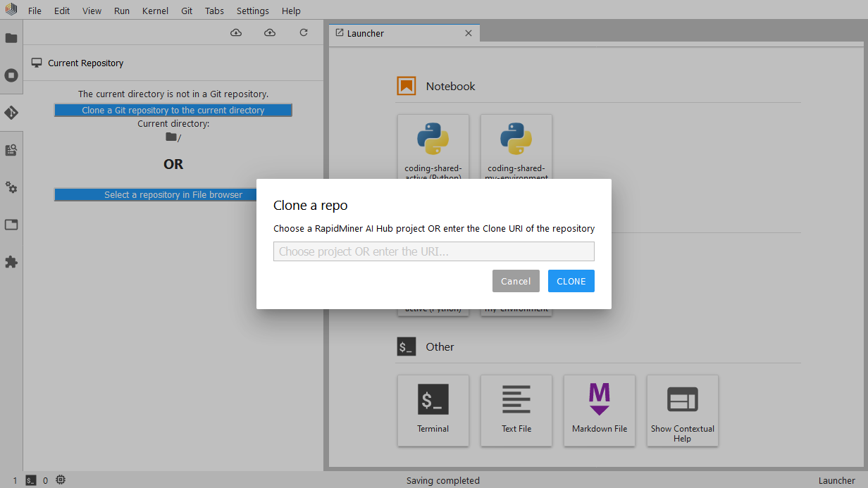The height and width of the screenshot is (488, 868).
Task: Open the Extension Manager puzzle icon
Action: tap(11, 262)
